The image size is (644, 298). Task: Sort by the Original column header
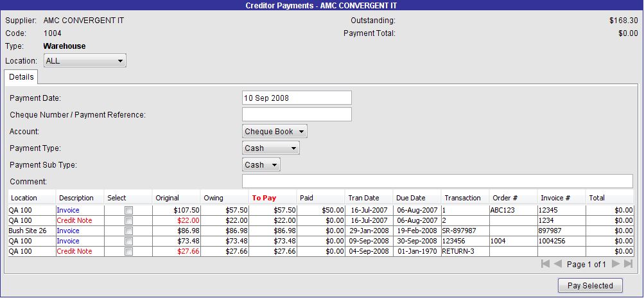click(x=176, y=198)
